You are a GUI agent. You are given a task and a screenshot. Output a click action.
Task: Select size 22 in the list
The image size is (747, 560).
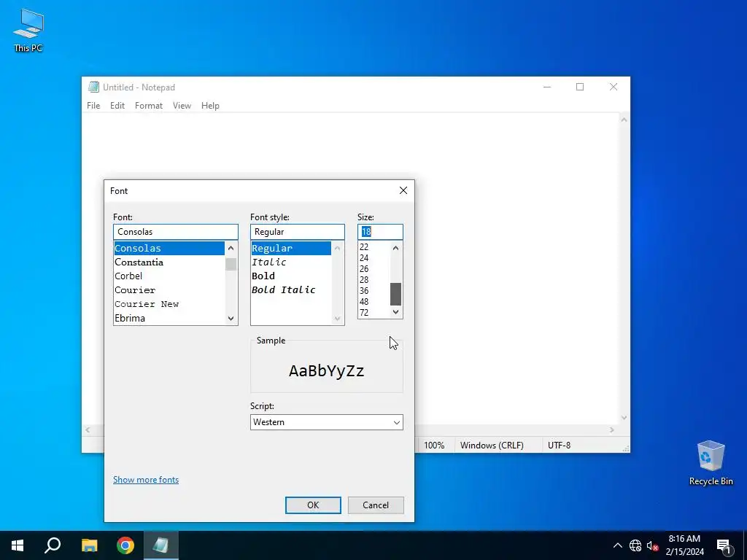click(x=374, y=246)
